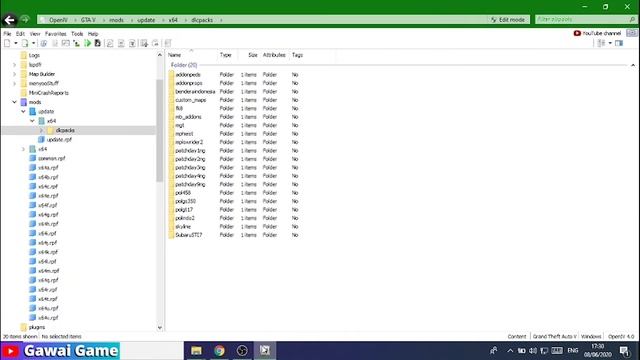Select the custom_maps folder row
The image size is (640, 360).
235,100
